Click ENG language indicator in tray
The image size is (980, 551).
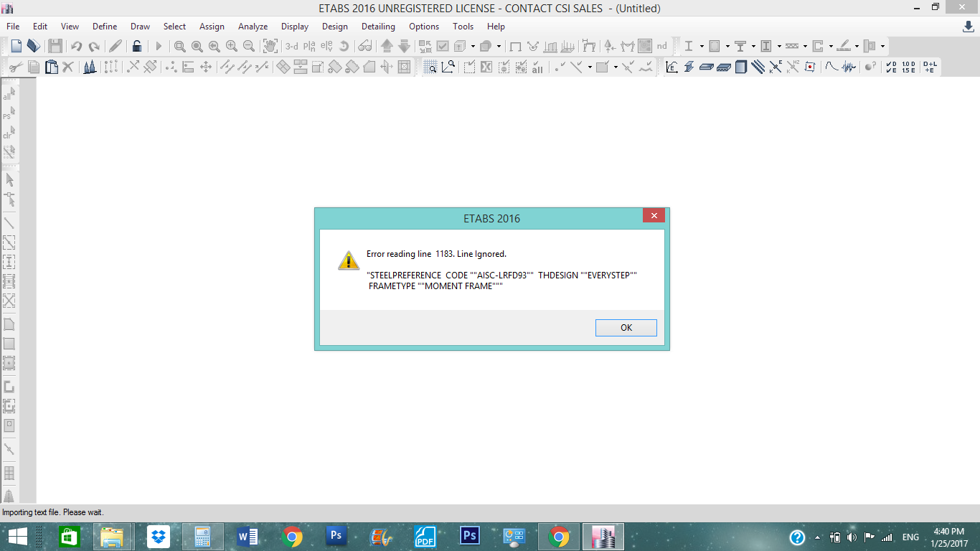pyautogui.click(x=910, y=537)
